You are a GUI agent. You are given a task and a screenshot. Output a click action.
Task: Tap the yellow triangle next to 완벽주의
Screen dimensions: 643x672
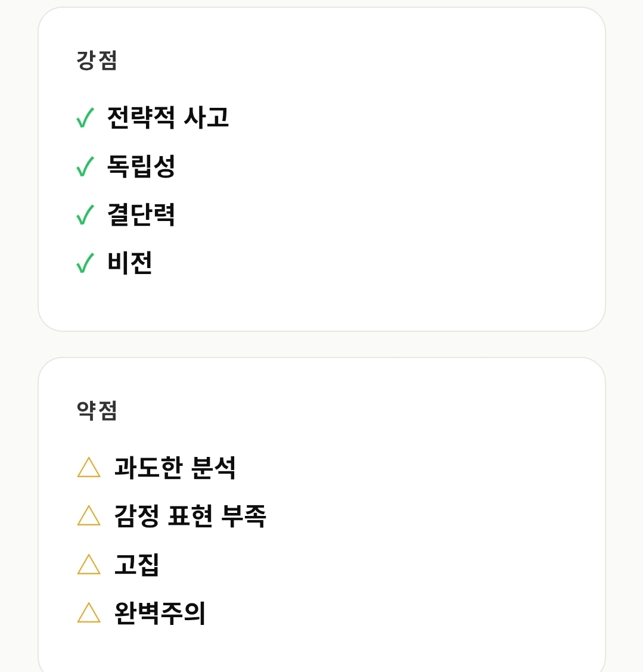[89, 613]
